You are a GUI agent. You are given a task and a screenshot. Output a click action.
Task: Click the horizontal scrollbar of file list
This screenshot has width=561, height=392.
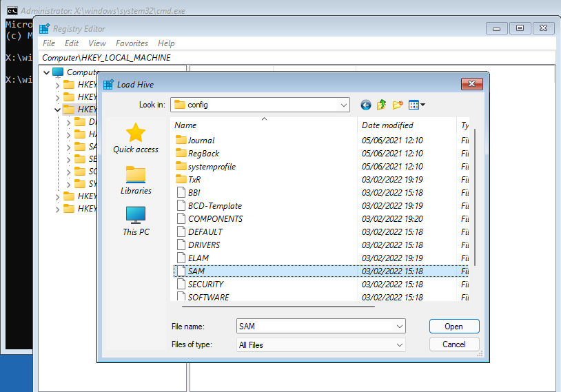[x=278, y=307]
